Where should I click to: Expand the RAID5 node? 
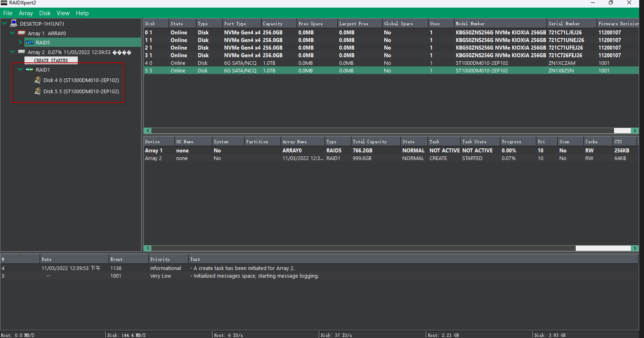(20, 42)
